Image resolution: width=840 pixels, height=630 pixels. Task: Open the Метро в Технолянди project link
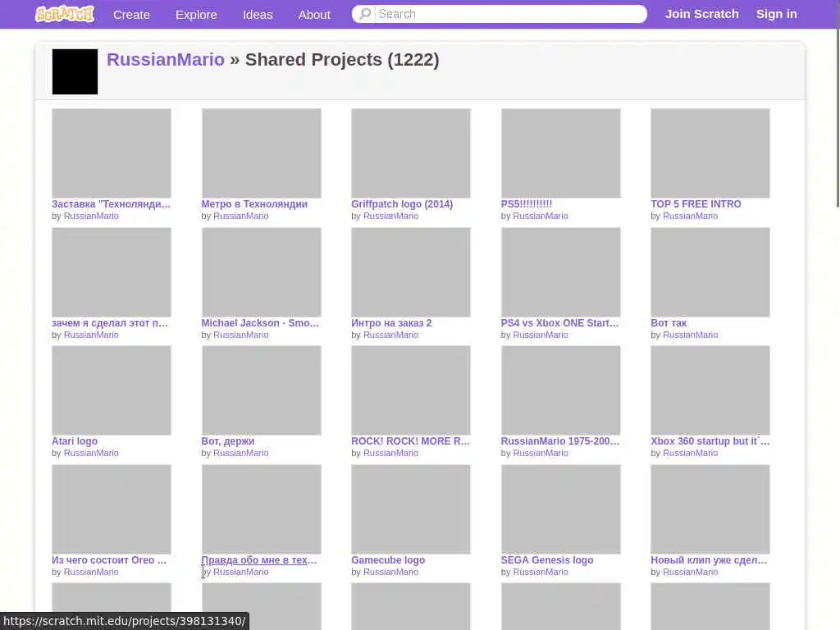254,204
